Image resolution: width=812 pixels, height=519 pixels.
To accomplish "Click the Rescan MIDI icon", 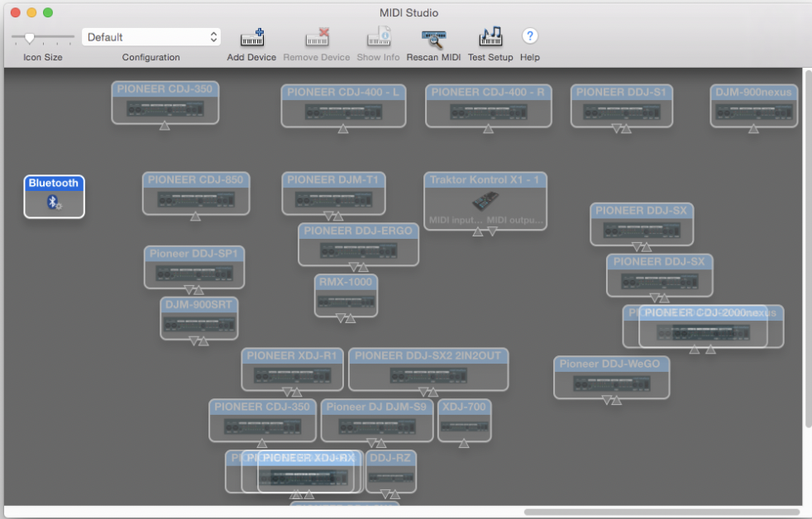I will point(433,39).
